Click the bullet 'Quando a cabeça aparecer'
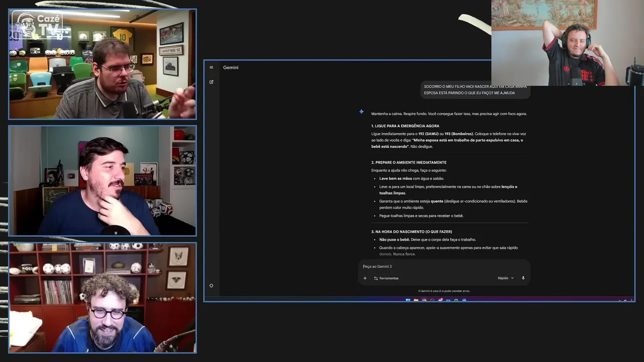This screenshot has width=644, height=362. tap(448, 251)
